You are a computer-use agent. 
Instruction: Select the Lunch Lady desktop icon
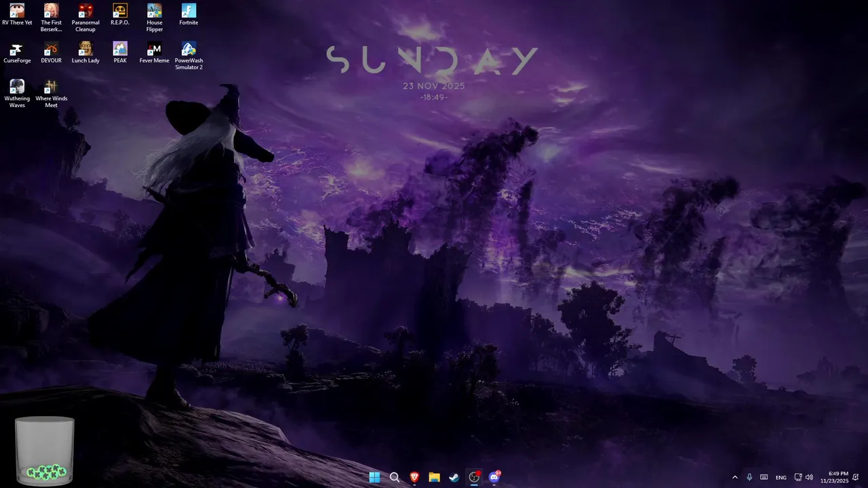(85, 53)
